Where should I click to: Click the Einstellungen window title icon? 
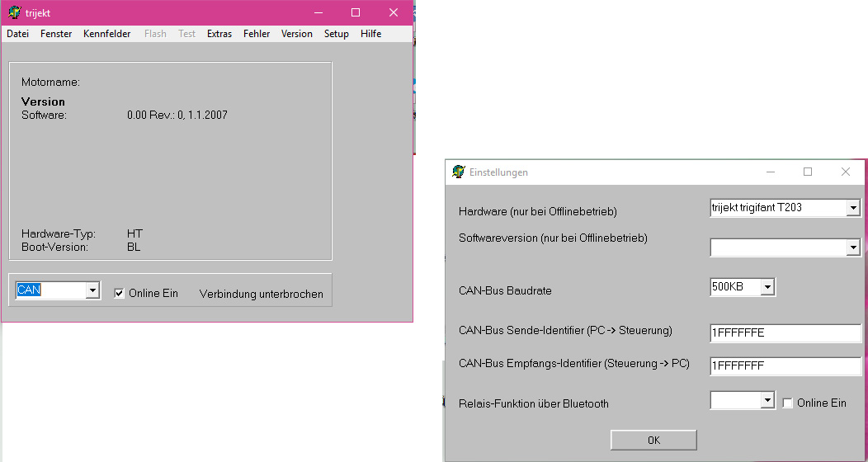point(459,172)
